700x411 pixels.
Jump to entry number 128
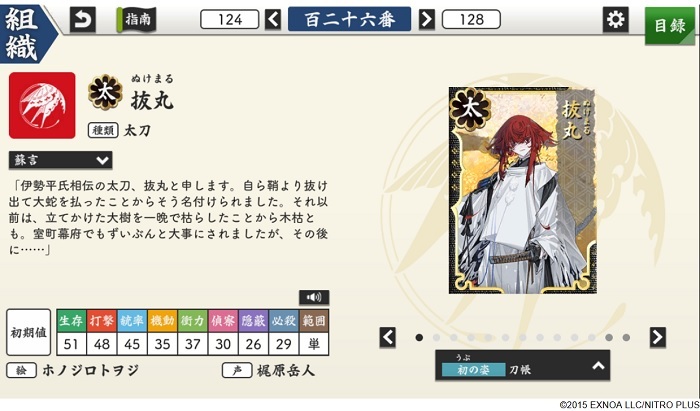(471, 20)
